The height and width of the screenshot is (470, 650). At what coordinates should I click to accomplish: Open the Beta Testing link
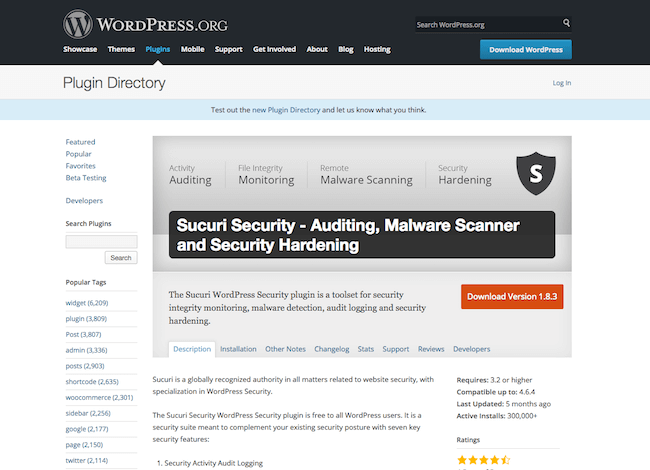click(x=86, y=178)
